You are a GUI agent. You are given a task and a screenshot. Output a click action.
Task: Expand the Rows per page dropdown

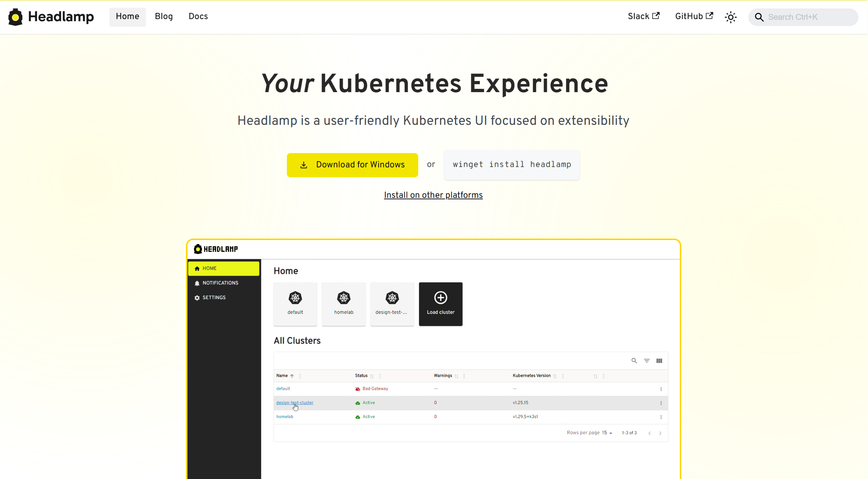point(607,433)
